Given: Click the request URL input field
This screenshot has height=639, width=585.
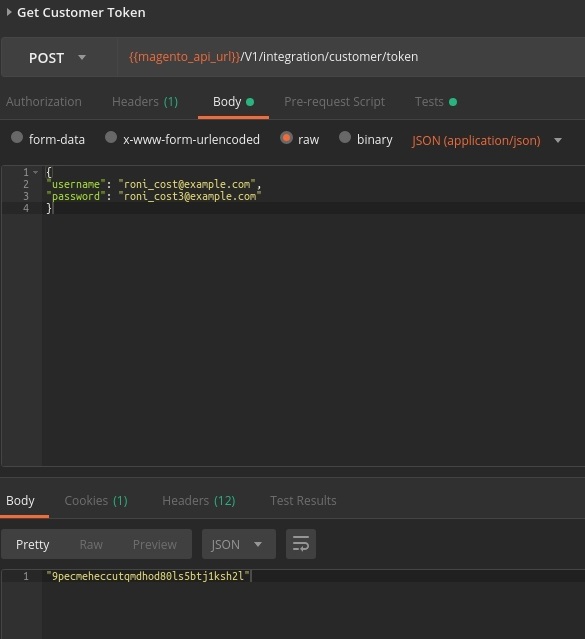Looking at the screenshot, I should click(x=351, y=57).
